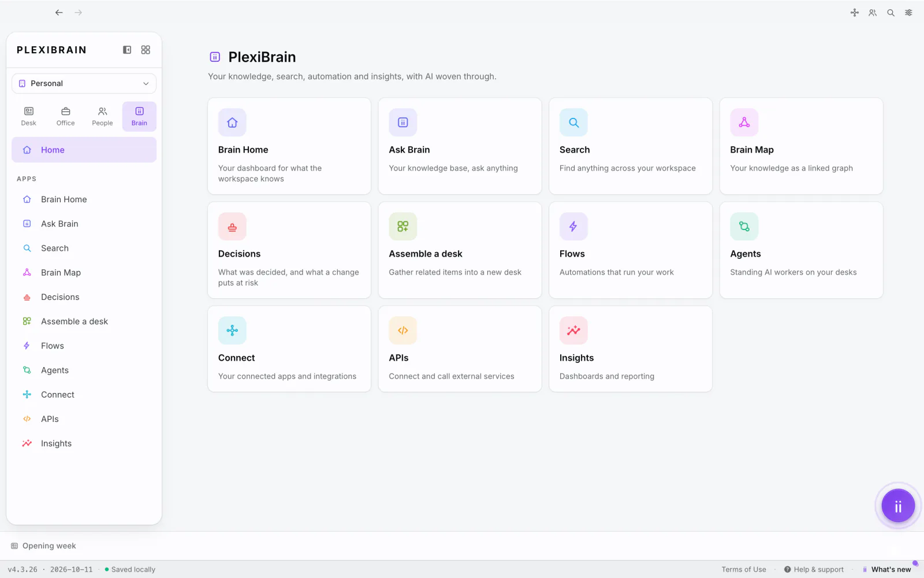Go forward with the right arrow
Image resolution: width=924 pixels, height=578 pixels.
point(79,12)
